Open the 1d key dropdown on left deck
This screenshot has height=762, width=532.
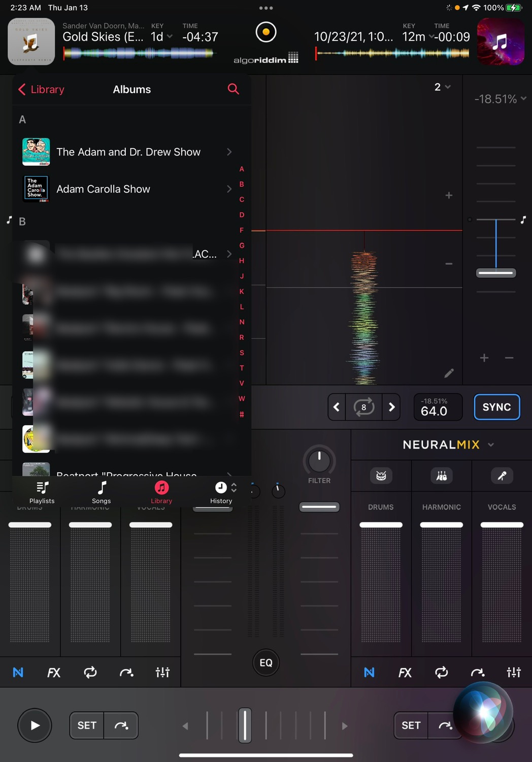point(161,37)
